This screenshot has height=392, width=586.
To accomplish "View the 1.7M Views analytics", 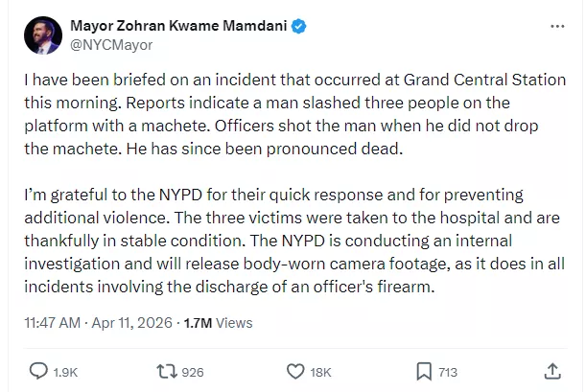I will click(x=220, y=323).
